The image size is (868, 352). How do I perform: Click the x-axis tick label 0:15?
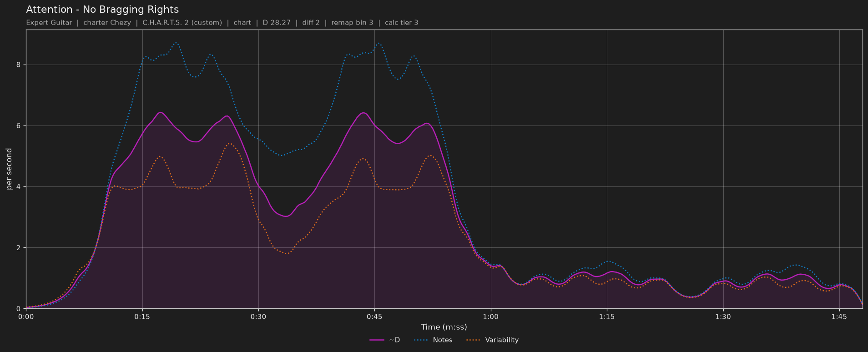(x=142, y=317)
